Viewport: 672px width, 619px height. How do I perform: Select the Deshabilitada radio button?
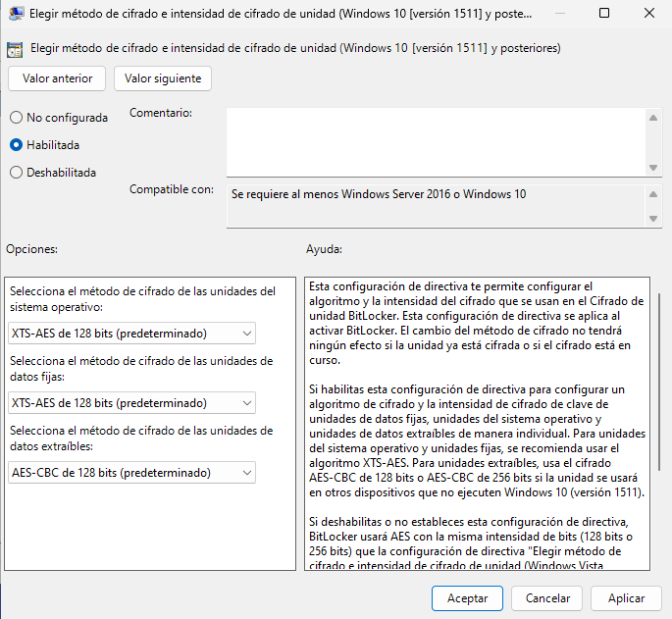16,173
